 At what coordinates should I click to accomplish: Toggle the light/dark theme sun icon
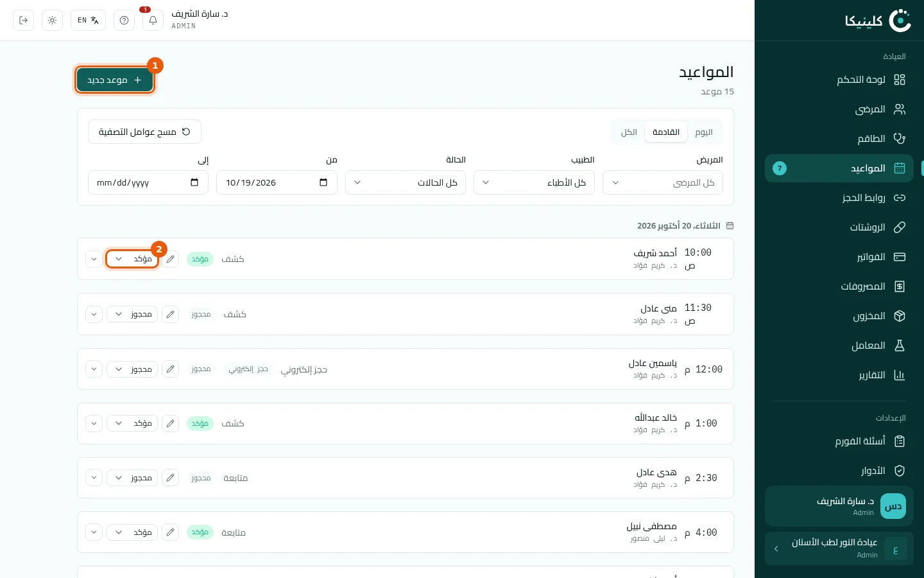52,20
